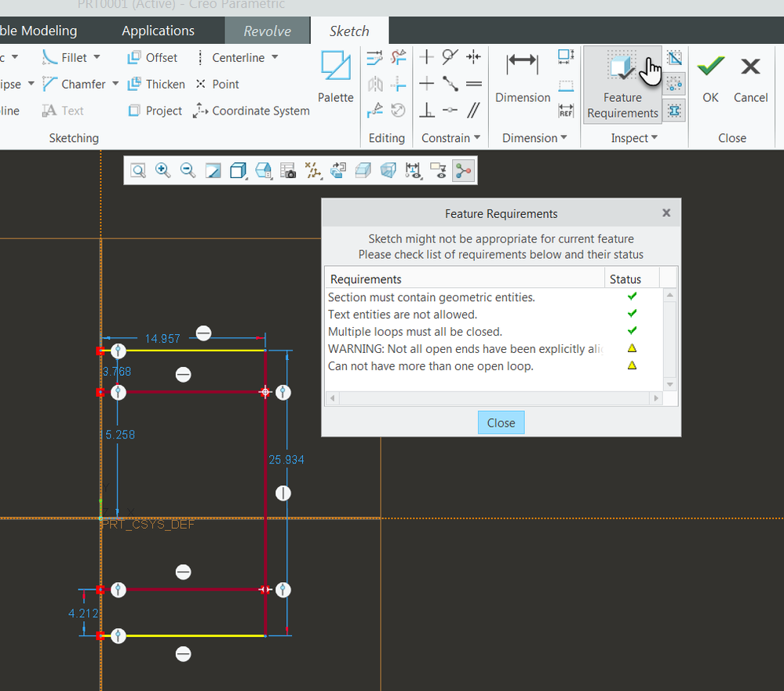Image resolution: width=784 pixels, height=691 pixels.
Task: Click the requirements list horizontal scrollbar
Action: coord(494,398)
